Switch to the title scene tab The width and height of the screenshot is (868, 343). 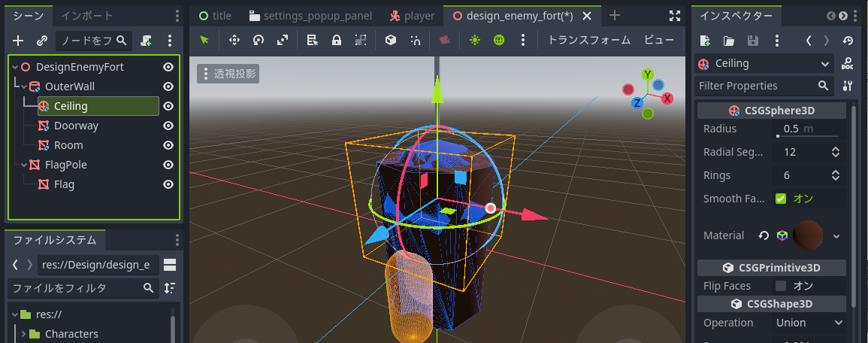(x=216, y=16)
